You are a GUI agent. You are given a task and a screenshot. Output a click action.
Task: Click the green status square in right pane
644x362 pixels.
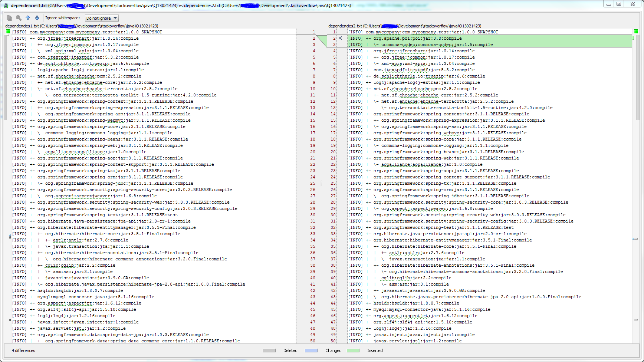(636, 32)
